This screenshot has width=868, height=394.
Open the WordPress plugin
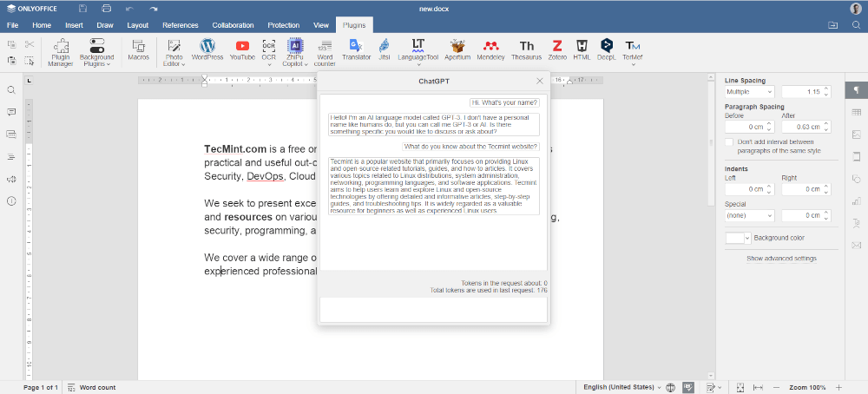pyautogui.click(x=207, y=49)
